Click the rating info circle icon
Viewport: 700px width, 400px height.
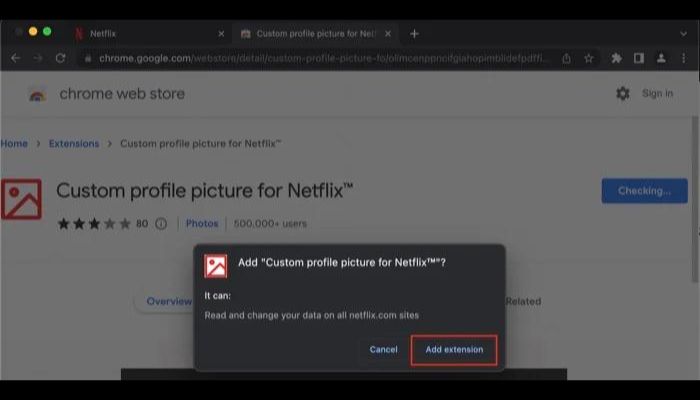[x=161, y=224]
